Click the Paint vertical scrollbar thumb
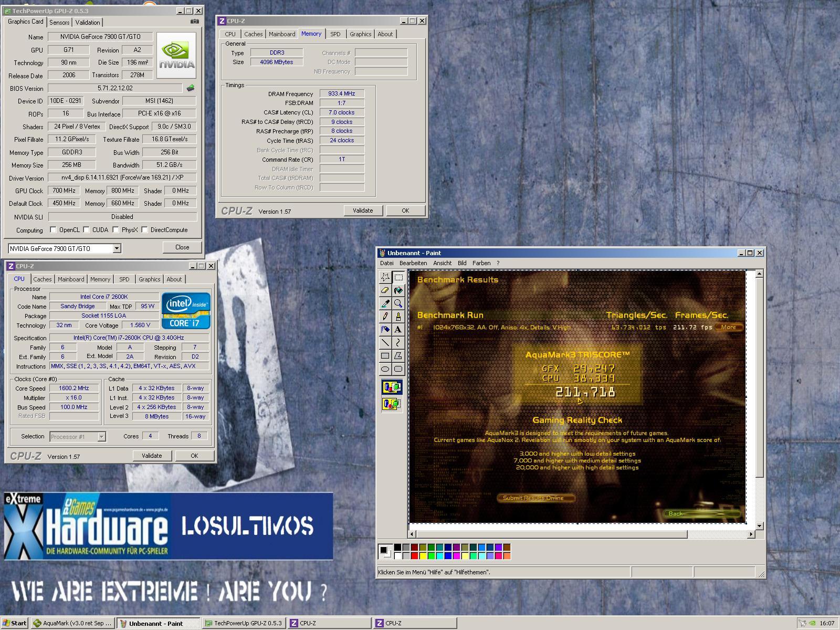 pos(759,378)
